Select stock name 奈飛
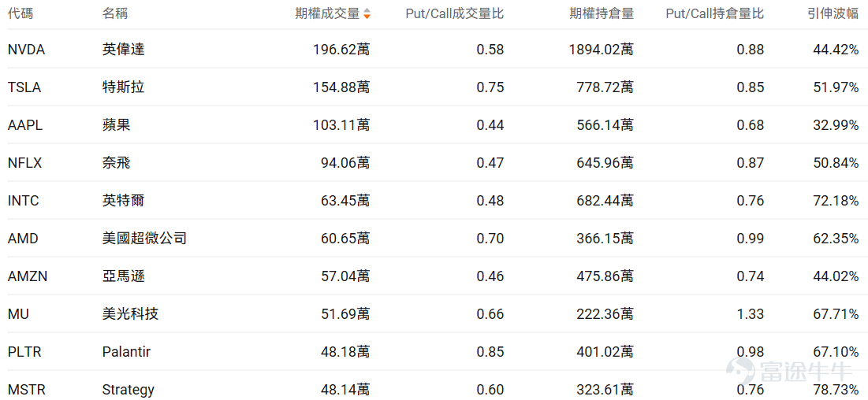Viewport: 868px width, 400px height. pyautogui.click(x=116, y=163)
